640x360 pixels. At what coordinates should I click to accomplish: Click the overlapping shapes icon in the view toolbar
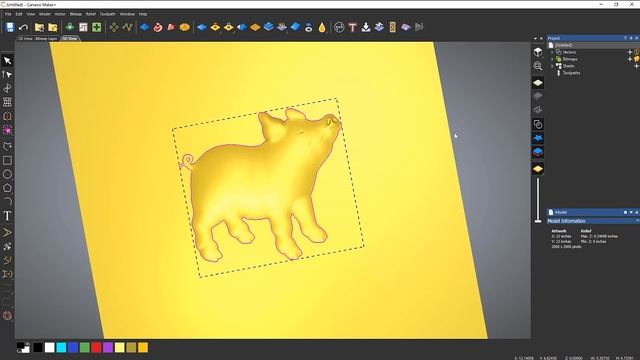(x=538, y=124)
